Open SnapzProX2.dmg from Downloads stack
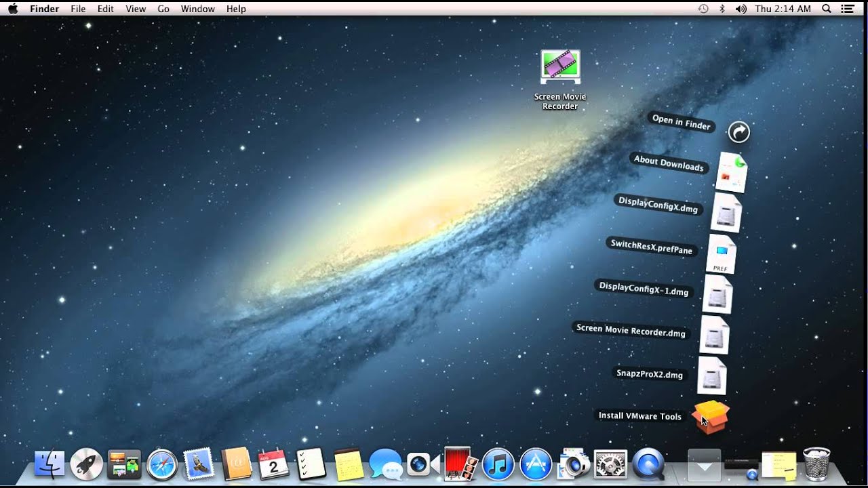This screenshot has width=868, height=488. coord(712,375)
